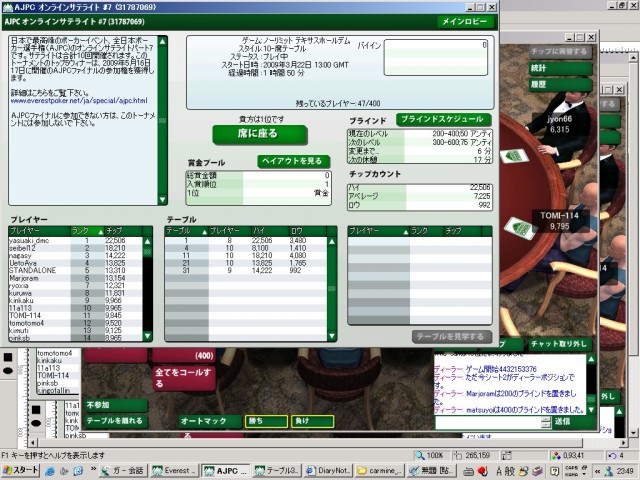The image size is (640, 480).
Task: Sort table list by テーブル column
Action: pos(187,231)
